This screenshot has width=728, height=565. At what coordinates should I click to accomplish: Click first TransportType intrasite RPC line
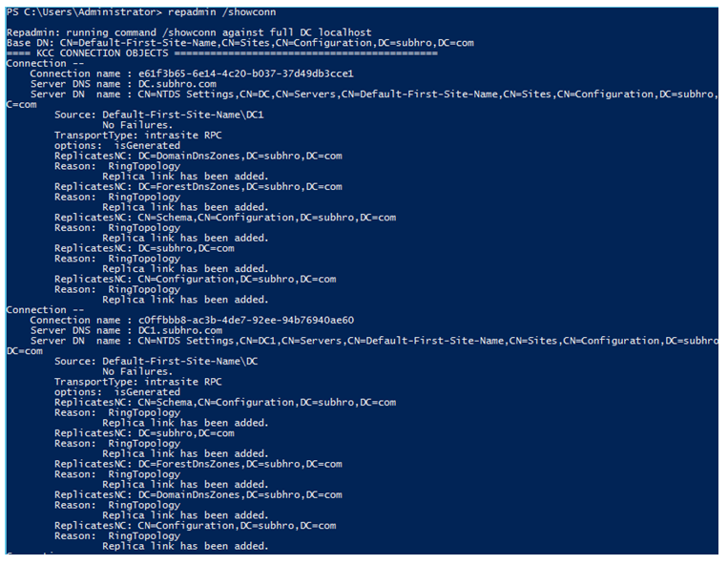pyautogui.click(x=138, y=136)
